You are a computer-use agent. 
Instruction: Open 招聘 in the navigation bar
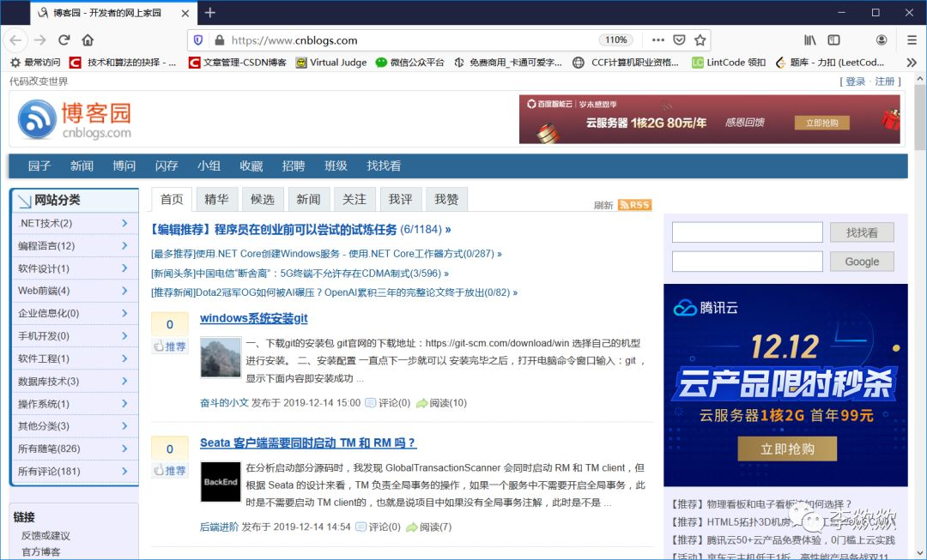click(x=294, y=166)
